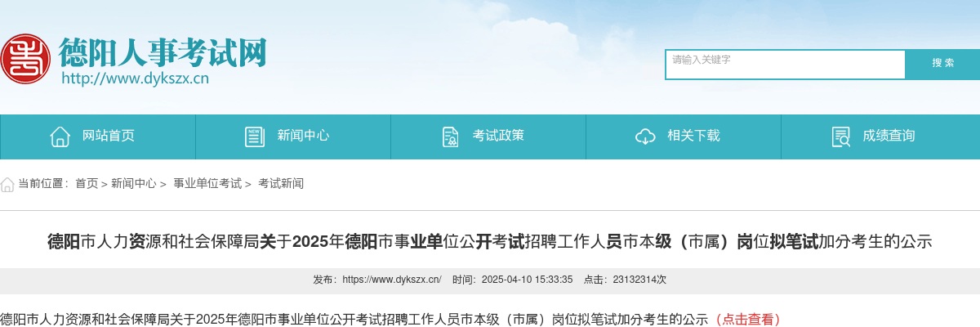
Task: Follow the 首页 breadcrumb link
Action: click(x=87, y=184)
